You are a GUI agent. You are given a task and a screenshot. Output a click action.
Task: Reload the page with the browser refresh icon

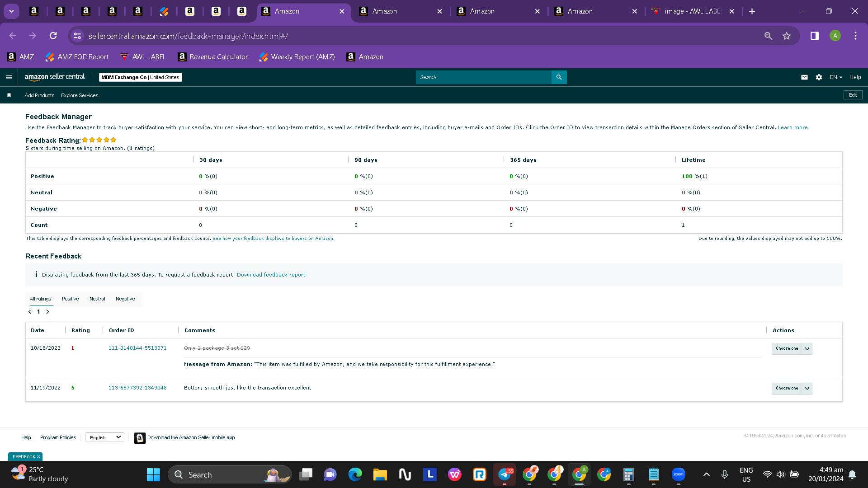click(53, 36)
